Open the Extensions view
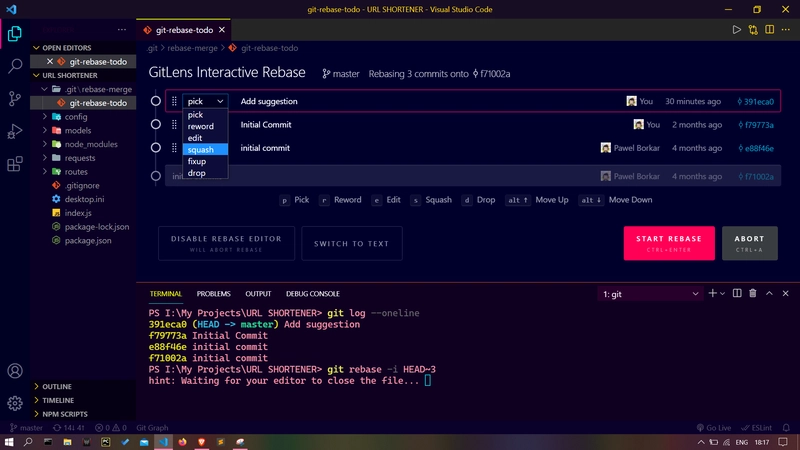800x450 pixels. click(x=15, y=164)
